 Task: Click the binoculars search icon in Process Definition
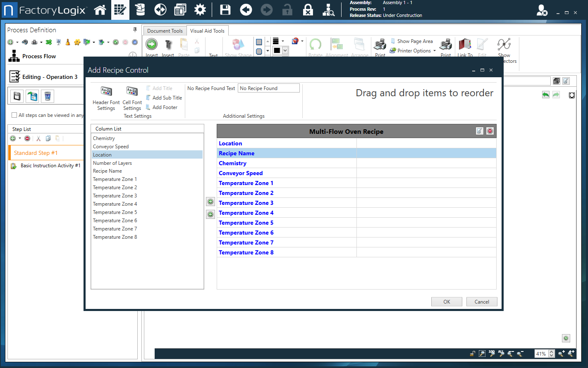pyautogui.click(x=25, y=42)
